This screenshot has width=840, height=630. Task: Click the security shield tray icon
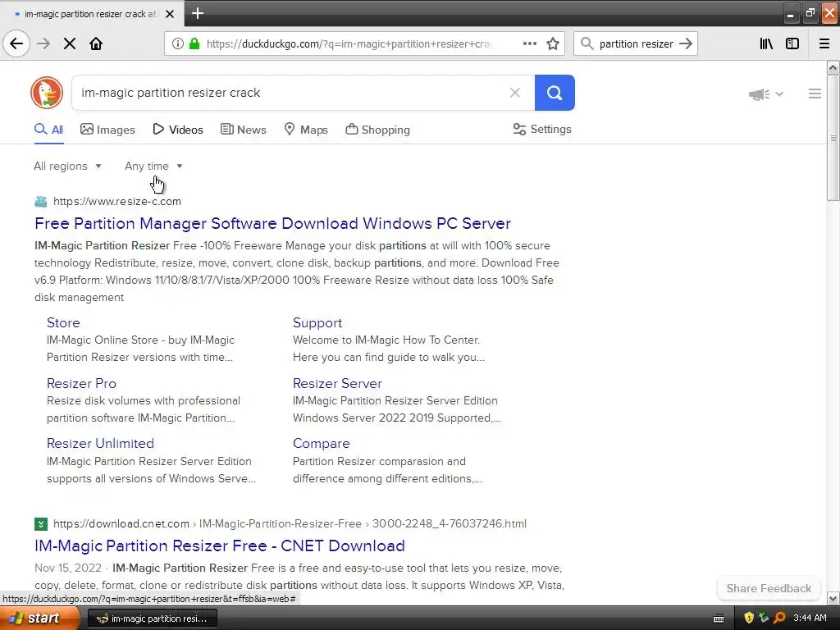(748, 619)
